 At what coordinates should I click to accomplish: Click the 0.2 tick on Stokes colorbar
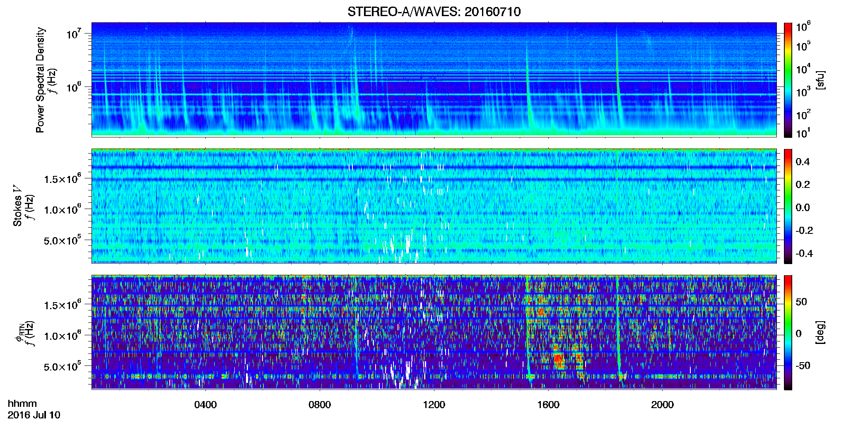pyautogui.click(x=803, y=185)
